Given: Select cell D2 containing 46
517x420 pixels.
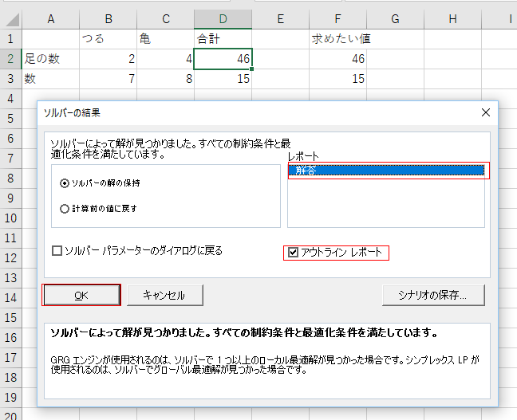Looking at the screenshot, I should point(223,59).
